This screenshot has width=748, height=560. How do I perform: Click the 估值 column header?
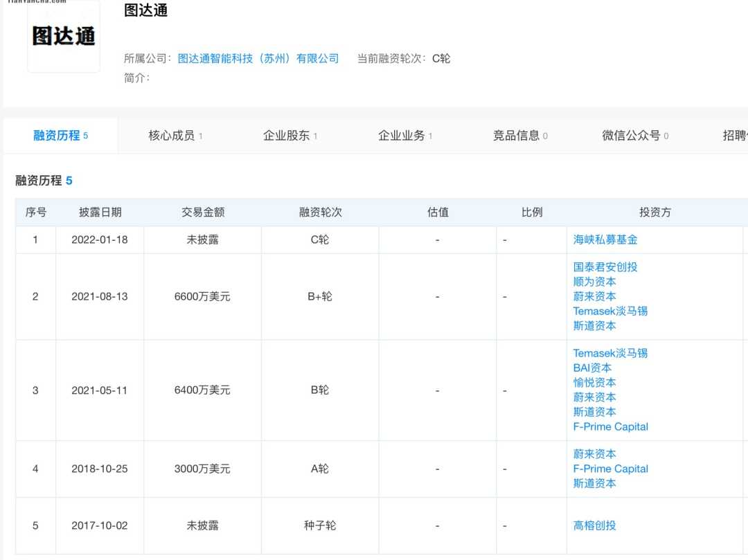[438, 212]
